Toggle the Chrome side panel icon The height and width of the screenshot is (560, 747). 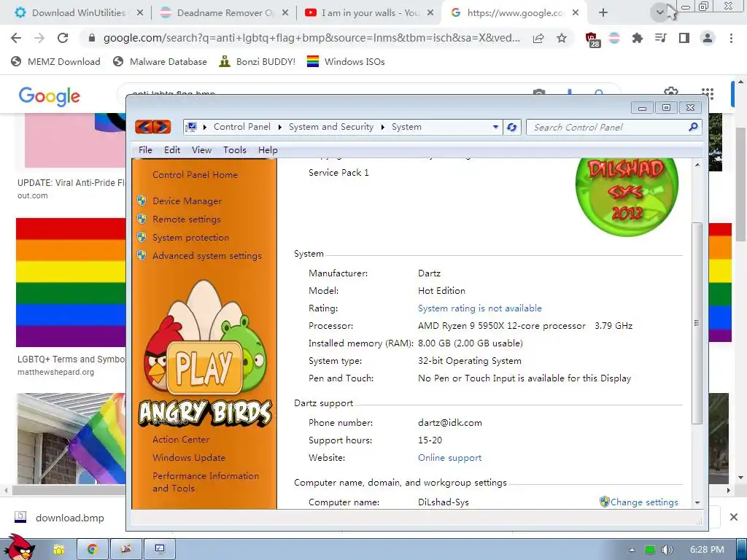pyautogui.click(x=684, y=38)
